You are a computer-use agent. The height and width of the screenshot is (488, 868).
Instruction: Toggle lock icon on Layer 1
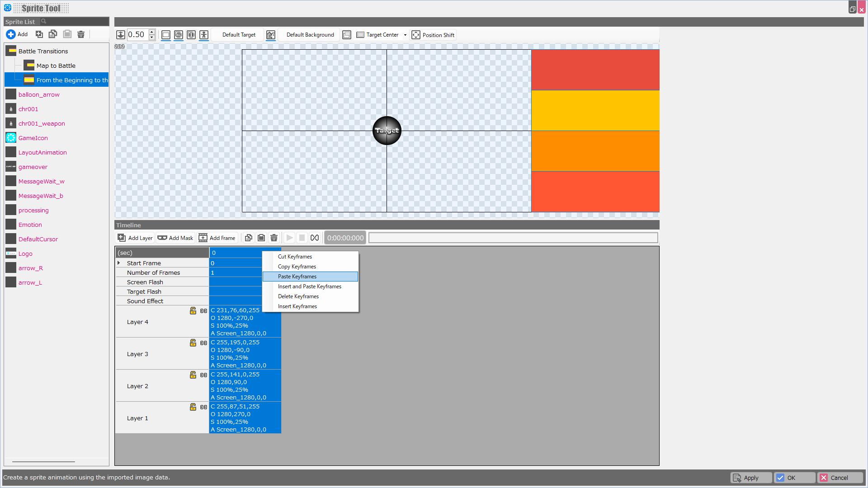coord(192,407)
